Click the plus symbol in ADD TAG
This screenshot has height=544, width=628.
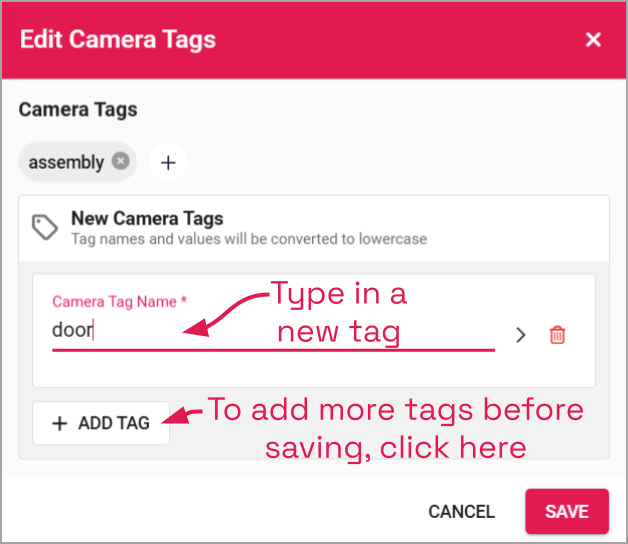pos(60,423)
